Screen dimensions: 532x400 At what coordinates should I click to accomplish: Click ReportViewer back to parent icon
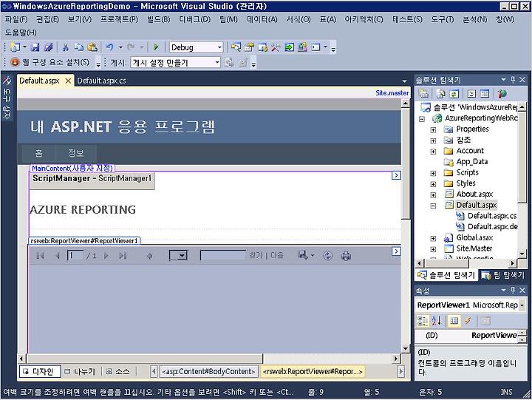pos(149,256)
